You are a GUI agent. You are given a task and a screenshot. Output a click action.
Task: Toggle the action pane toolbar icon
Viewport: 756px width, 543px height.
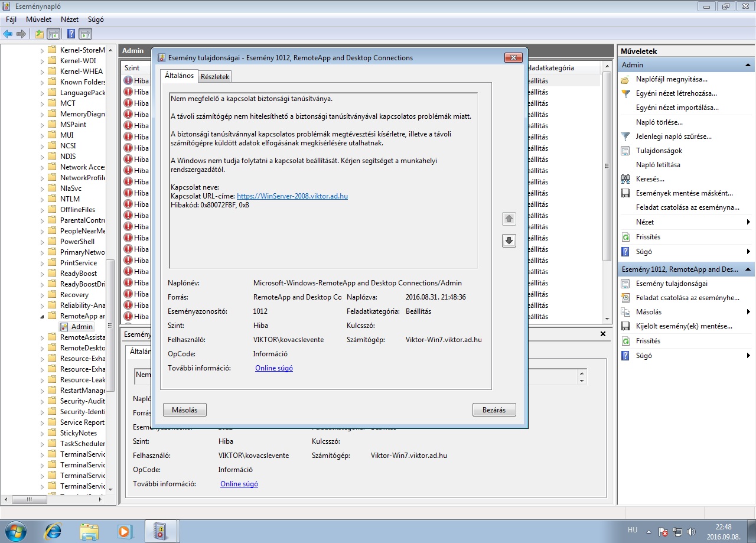(85, 34)
